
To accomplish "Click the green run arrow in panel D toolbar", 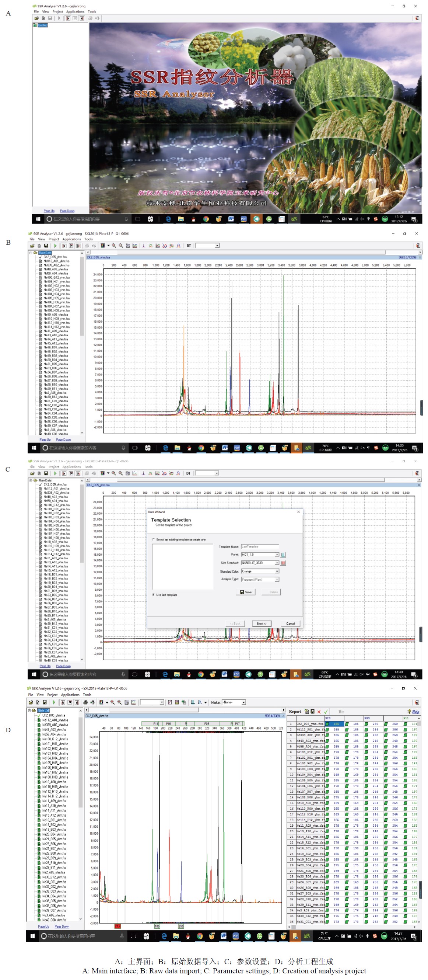I will 54,702.
